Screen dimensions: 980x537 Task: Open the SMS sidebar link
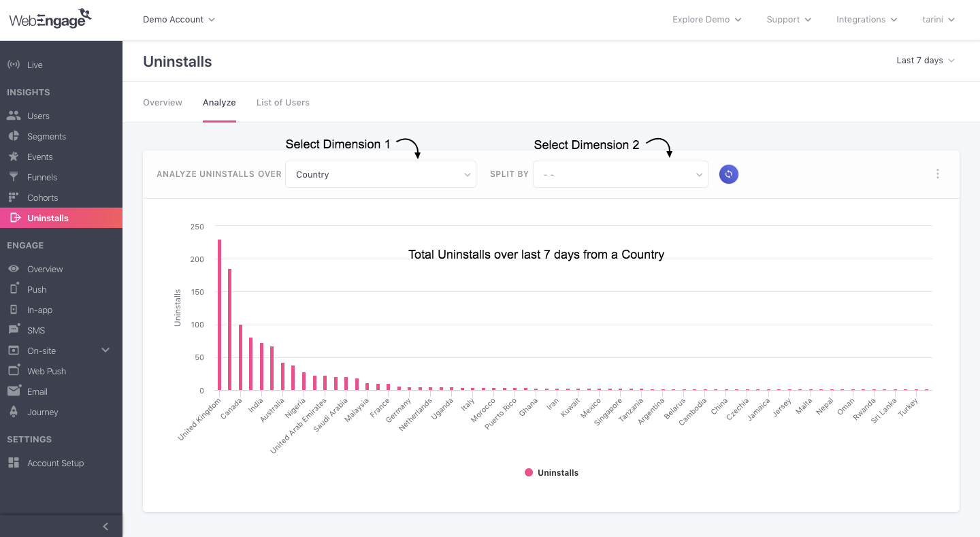click(x=36, y=331)
